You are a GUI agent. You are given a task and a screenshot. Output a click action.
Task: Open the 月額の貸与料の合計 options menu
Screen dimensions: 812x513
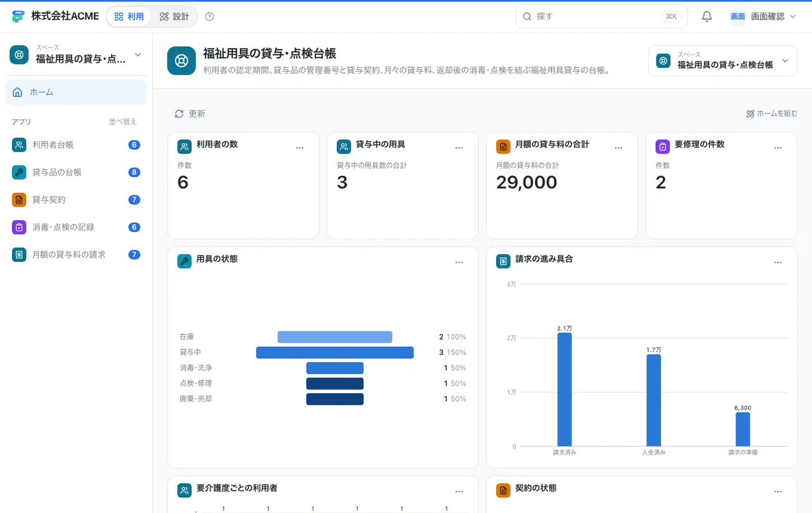pyautogui.click(x=619, y=148)
